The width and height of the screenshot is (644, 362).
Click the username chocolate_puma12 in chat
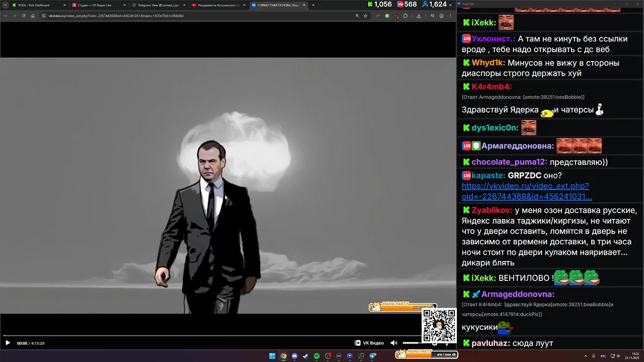tap(509, 162)
